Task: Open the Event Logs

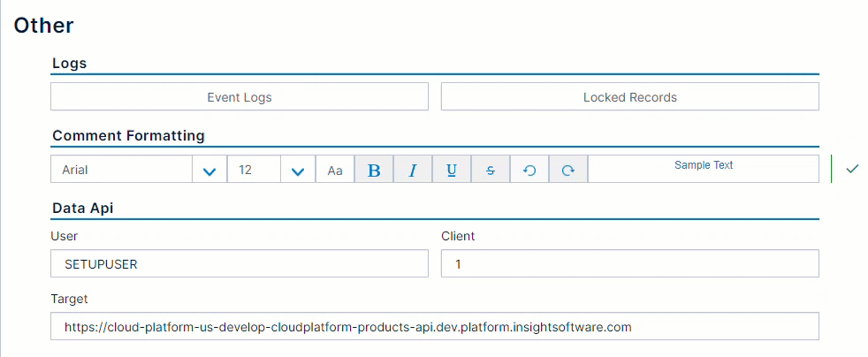Action: click(x=240, y=97)
